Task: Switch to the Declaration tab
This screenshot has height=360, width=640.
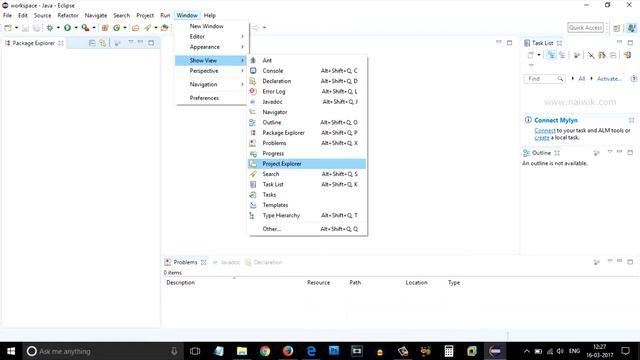Action: (264, 262)
